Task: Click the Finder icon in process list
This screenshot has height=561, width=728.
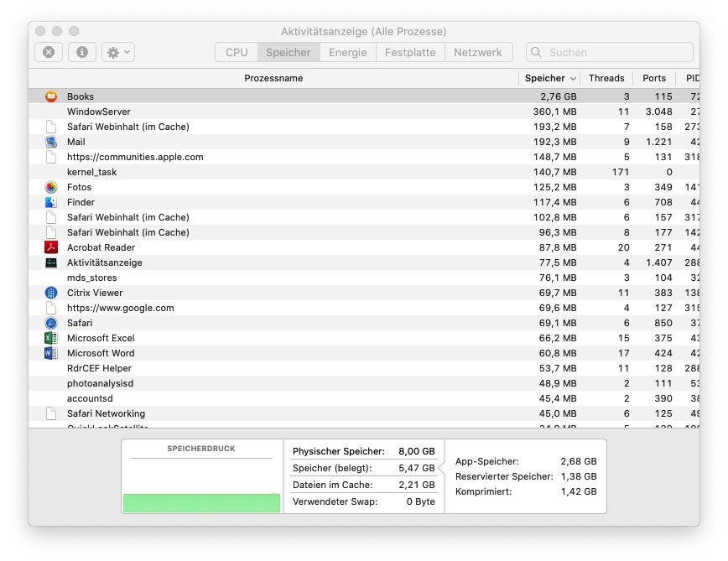Action: [51, 202]
